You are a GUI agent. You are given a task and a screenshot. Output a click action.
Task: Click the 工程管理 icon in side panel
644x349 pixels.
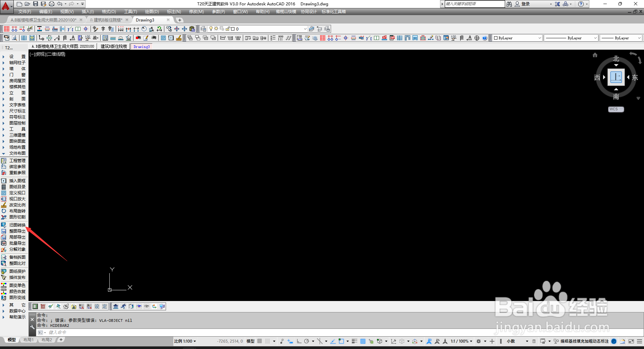[x=4, y=161]
